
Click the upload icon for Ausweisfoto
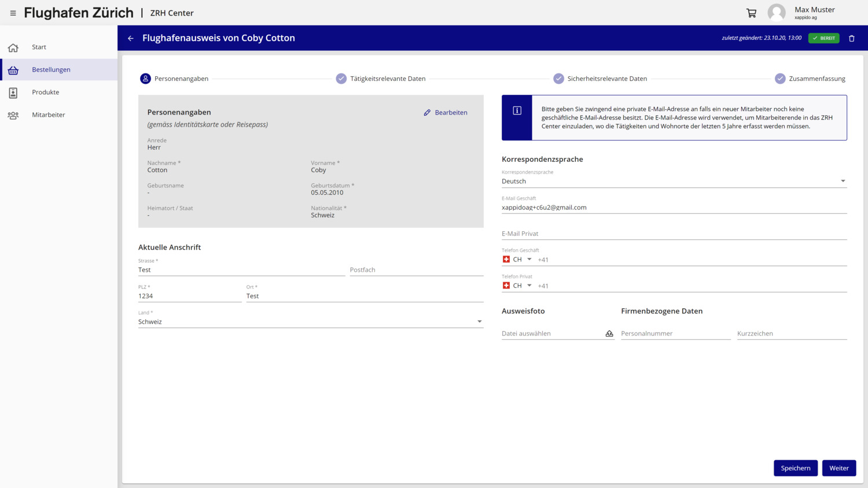pyautogui.click(x=609, y=334)
